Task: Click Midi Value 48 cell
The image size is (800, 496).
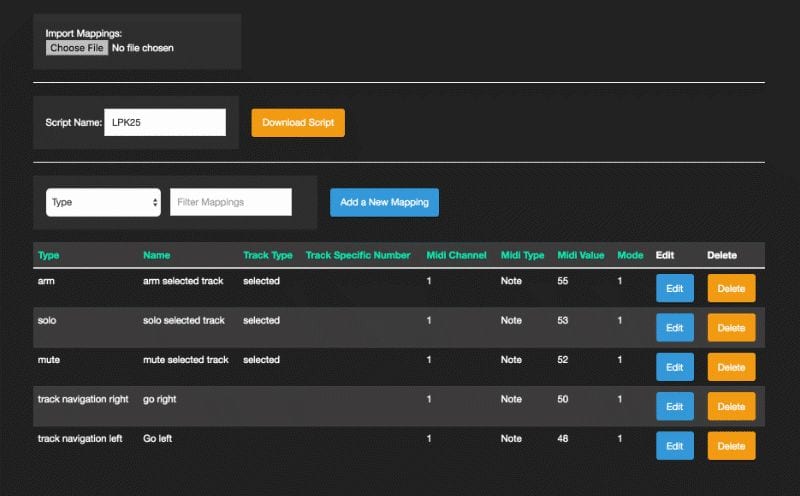Action: [563, 438]
